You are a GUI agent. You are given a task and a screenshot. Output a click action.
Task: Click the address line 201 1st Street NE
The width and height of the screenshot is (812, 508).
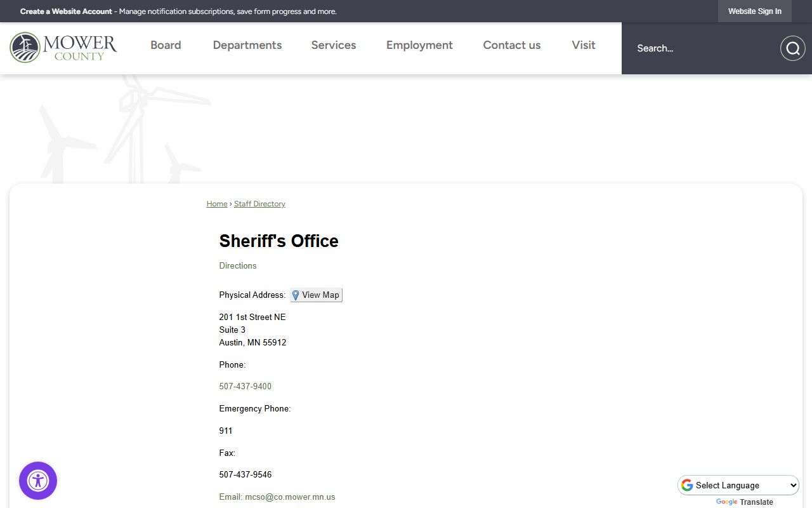click(252, 317)
